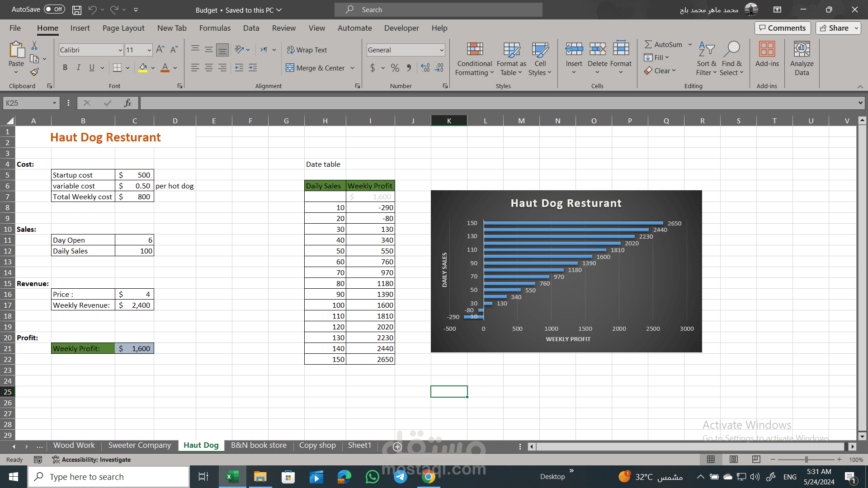Open the Formulas ribbon tab
Screen dimensions: 868x488
click(215, 28)
